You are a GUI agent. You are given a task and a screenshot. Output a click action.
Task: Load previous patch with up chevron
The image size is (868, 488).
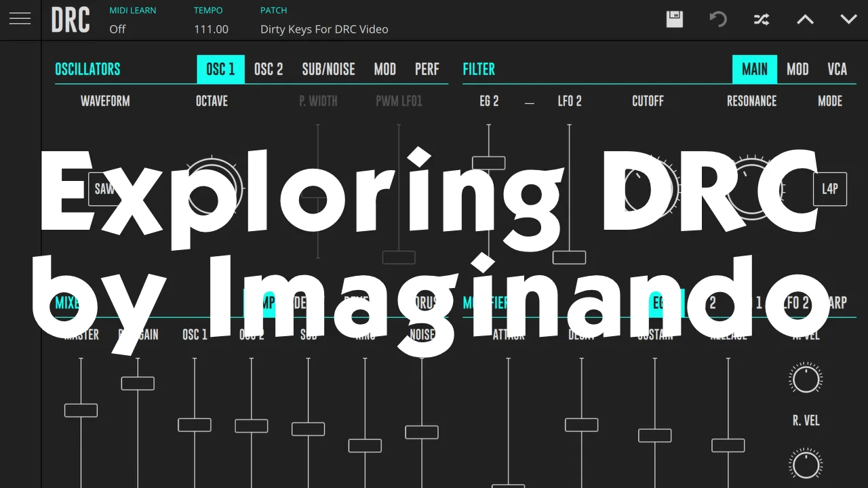click(x=805, y=20)
